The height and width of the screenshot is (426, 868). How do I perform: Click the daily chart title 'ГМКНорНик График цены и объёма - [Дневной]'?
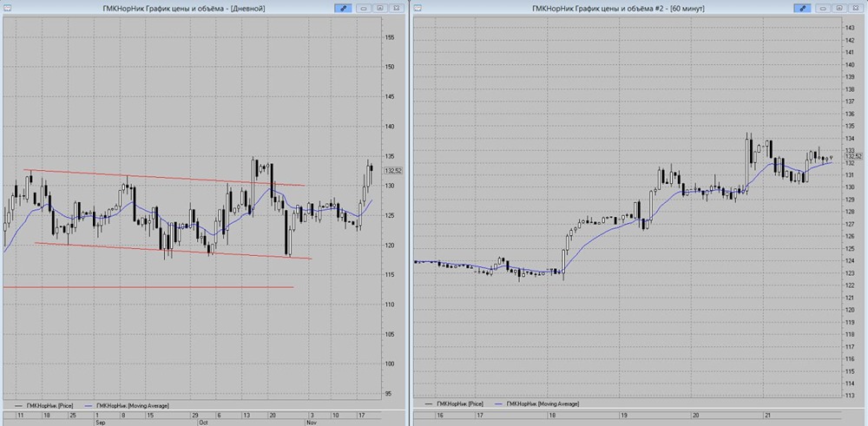[184, 9]
